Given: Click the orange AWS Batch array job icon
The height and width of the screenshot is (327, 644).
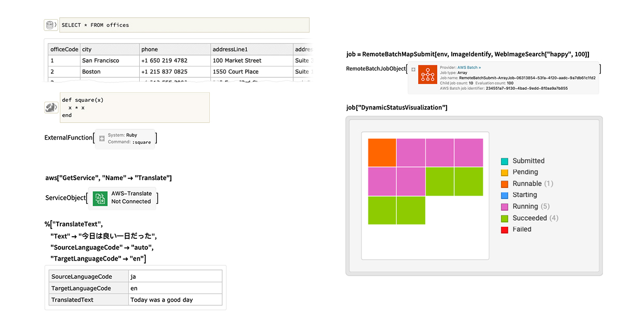Looking at the screenshot, I should pos(427,75).
